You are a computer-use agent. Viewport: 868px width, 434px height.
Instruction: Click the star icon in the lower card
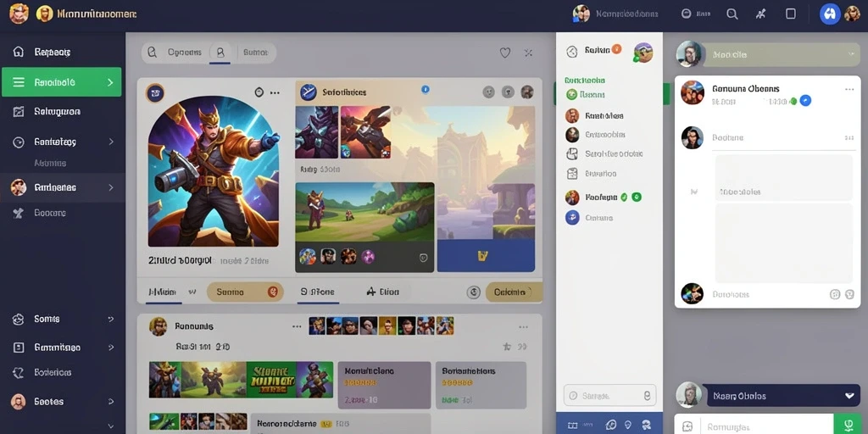click(x=506, y=347)
